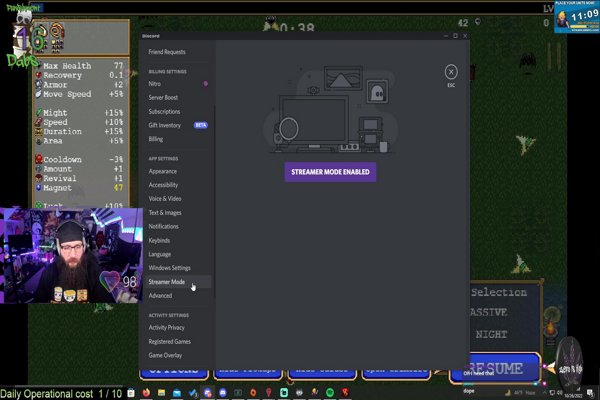The width and height of the screenshot is (600, 400).
Task: Open the Mail app in taskbar
Action: click(177, 393)
